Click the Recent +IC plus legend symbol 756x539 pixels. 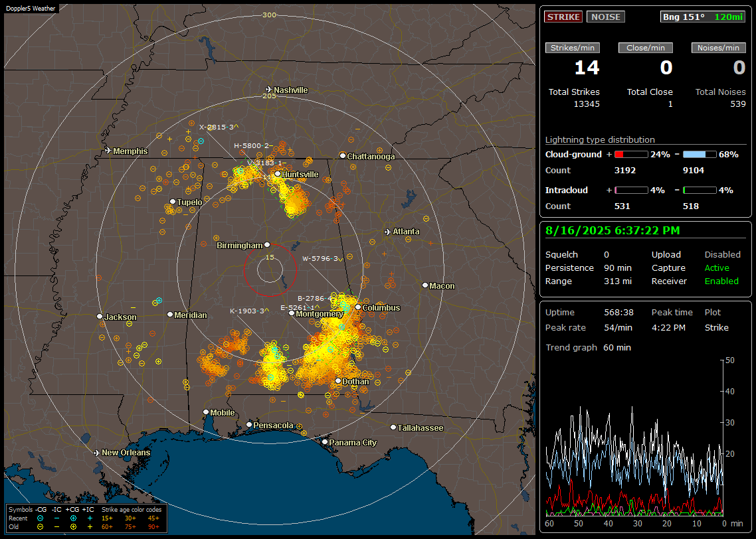point(90,518)
